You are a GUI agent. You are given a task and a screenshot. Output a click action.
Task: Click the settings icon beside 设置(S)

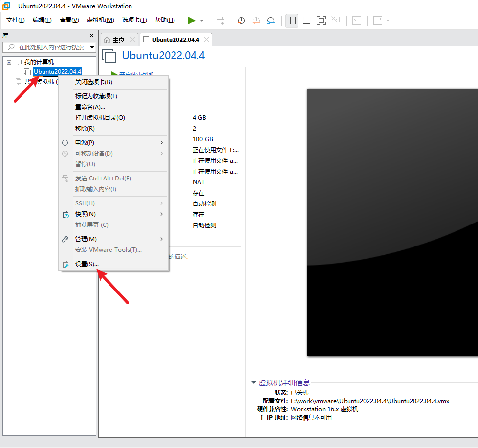65,264
